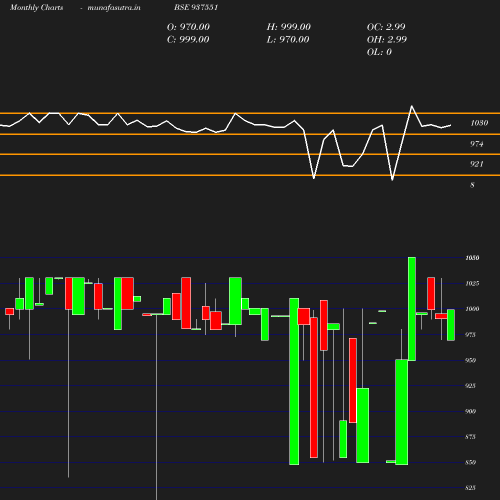The height and width of the screenshot is (500, 500).
Task: Select the high value "H: 999.00"
Action: tap(289, 27)
